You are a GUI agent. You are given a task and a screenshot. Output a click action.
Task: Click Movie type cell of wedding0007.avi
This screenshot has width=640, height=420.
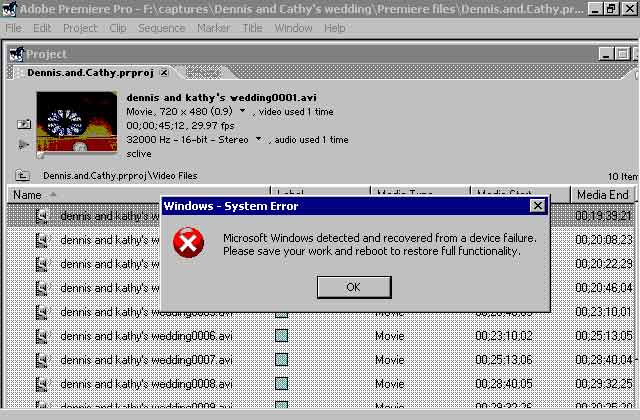(389, 360)
